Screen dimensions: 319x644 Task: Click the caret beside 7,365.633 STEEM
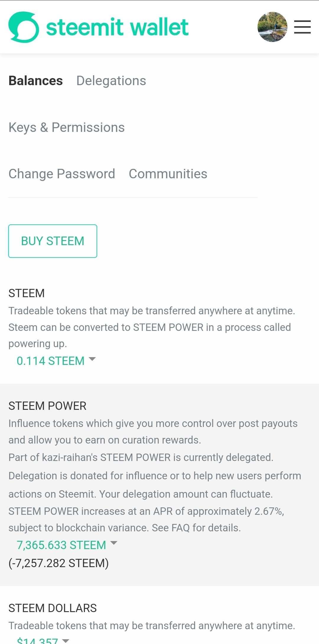coord(114,543)
